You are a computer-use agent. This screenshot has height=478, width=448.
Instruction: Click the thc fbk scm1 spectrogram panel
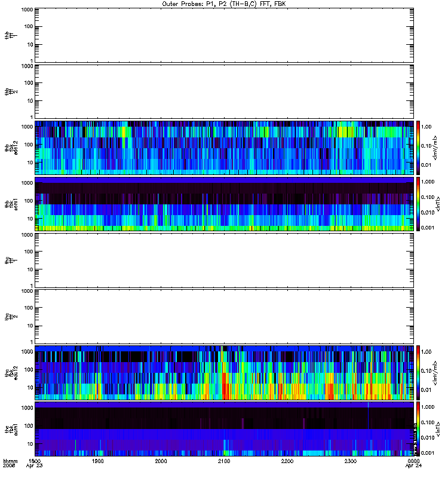(x=225, y=429)
